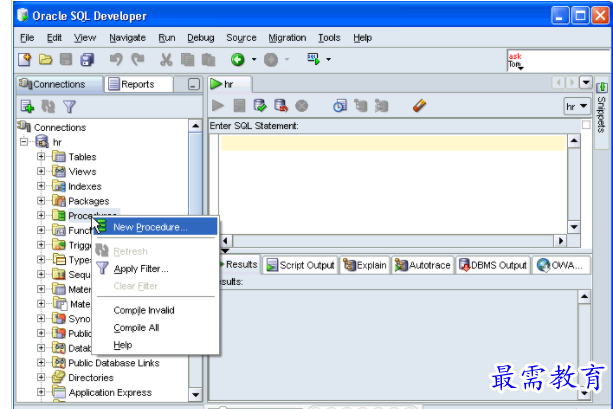Click the Execute Statement green arrow
613x409 pixels.
coord(218,106)
